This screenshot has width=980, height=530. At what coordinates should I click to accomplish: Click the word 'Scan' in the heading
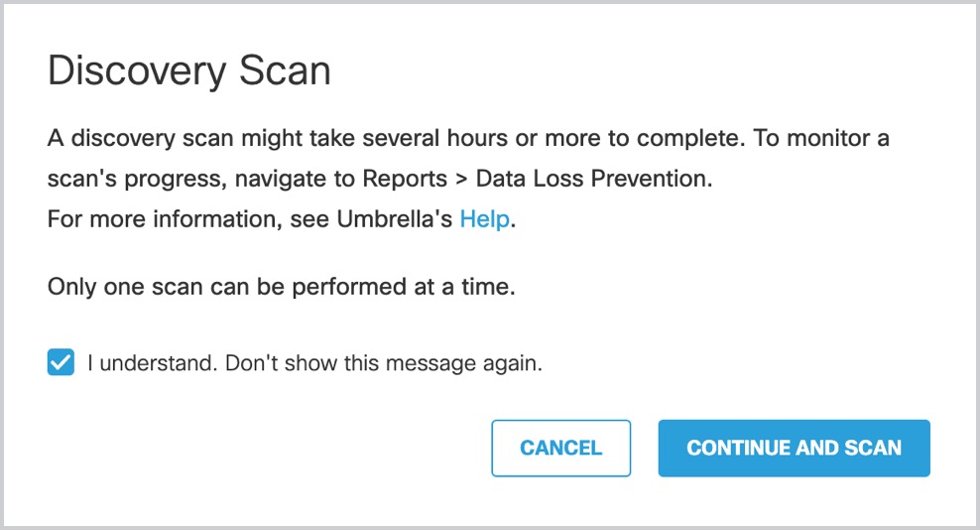click(x=285, y=70)
